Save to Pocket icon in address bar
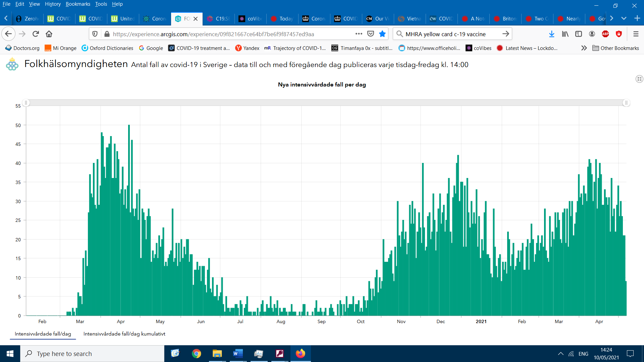Image resolution: width=644 pixels, height=362 pixels. tap(371, 34)
